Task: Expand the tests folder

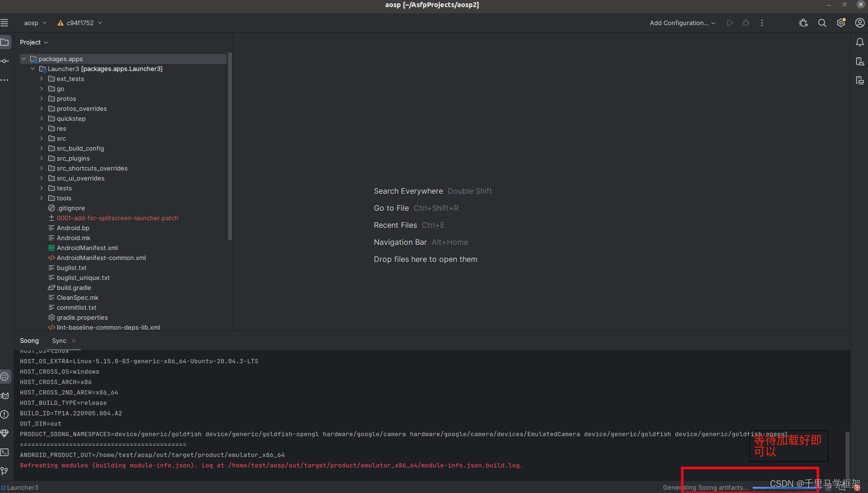Action: (42, 188)
